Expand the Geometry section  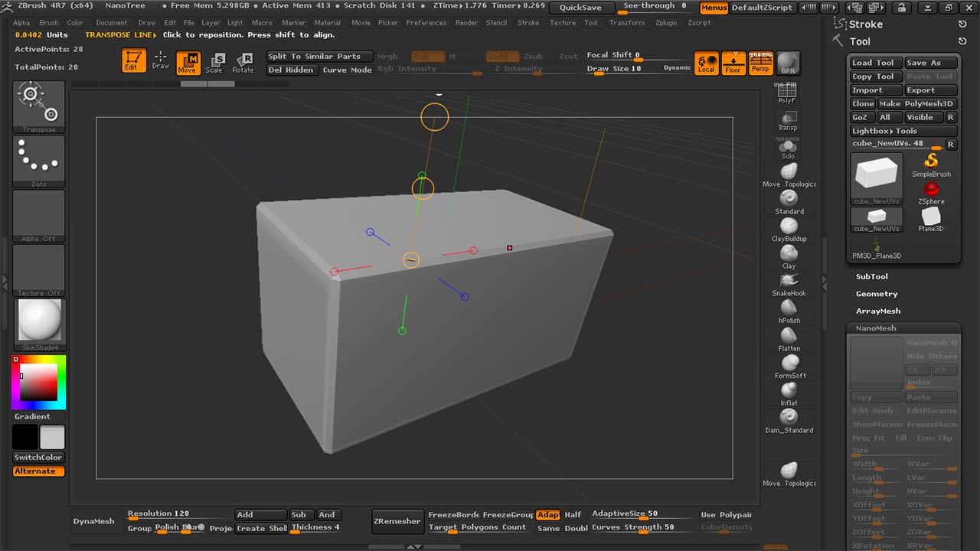pyautogui.click(x=877, y=294)
